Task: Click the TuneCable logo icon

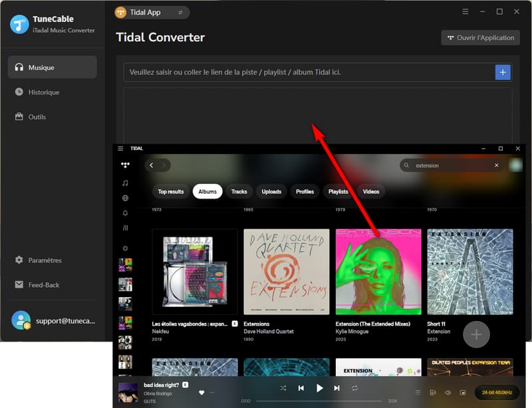Action: pyautogui.click(x=19, y=24)
